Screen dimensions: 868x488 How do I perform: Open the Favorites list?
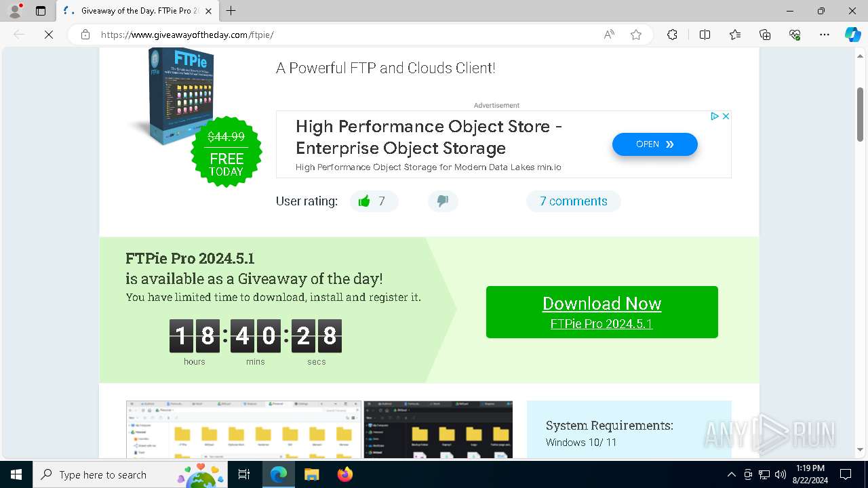735,35
